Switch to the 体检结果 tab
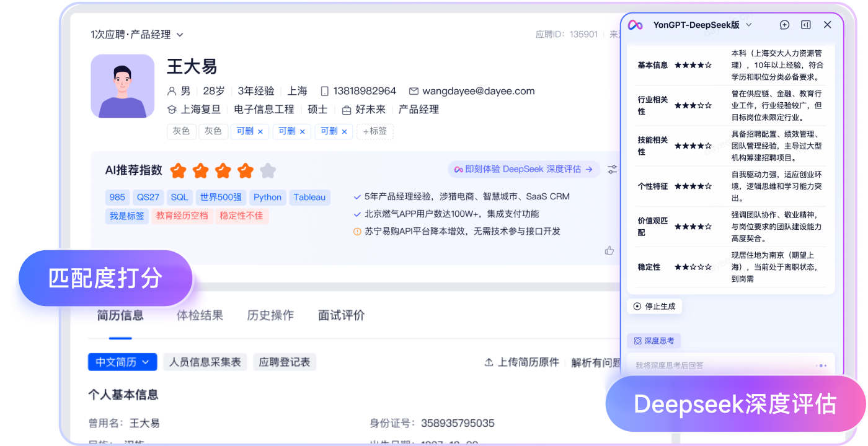This screenshot has width=868, height=446. coord(200,315)
